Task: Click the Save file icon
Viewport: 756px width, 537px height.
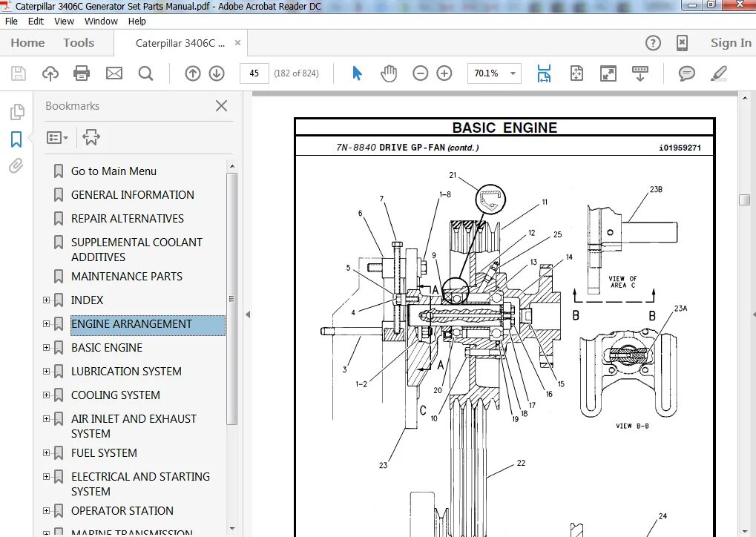Action: coord(19,73)
